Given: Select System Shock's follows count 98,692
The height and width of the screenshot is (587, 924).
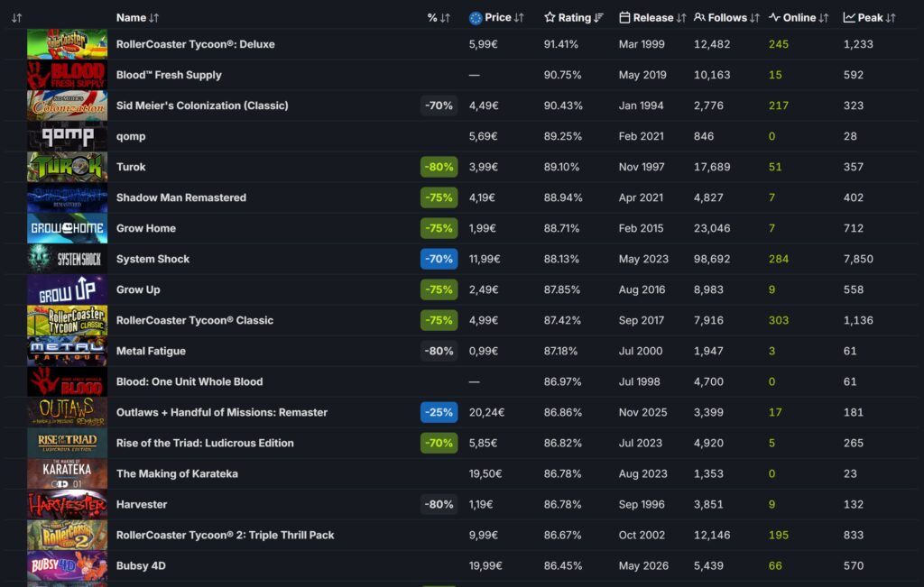Looking at the screenshot, I should (x=712, y=259).
